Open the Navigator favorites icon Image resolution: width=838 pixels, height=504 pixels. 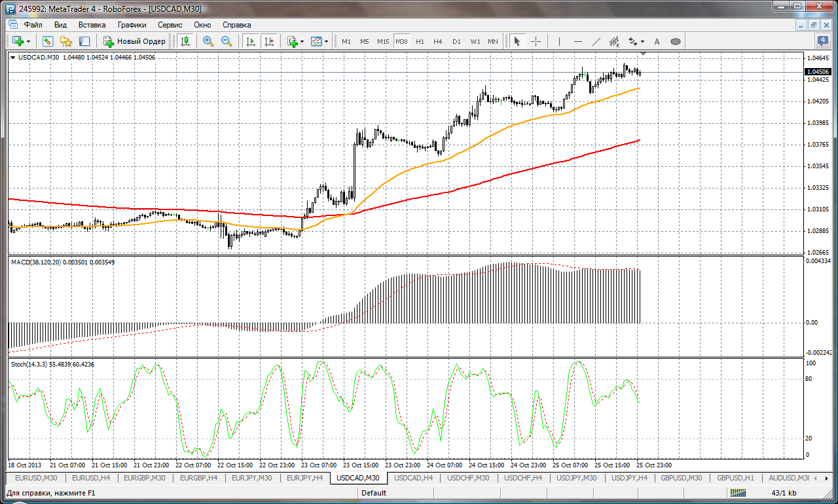[66, 41]
